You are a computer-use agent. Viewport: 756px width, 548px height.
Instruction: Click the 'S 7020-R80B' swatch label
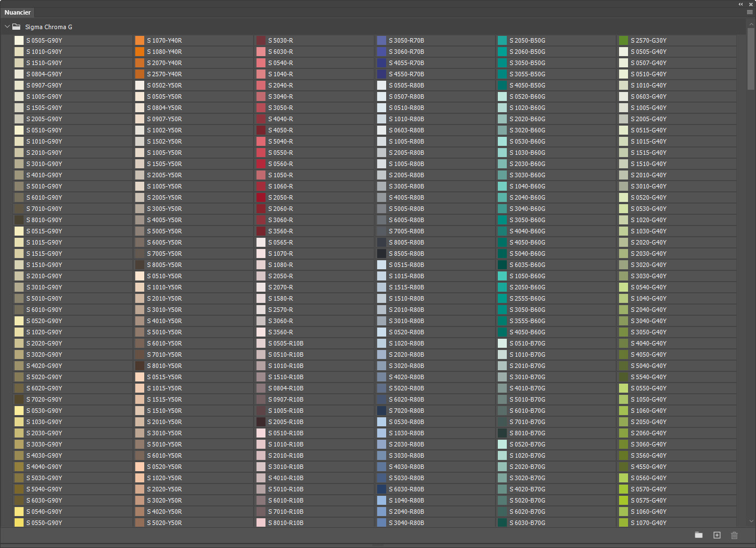[406, 411]
